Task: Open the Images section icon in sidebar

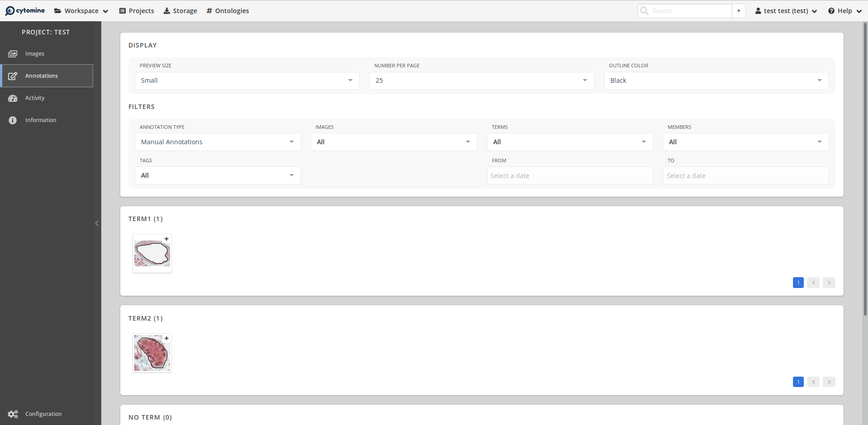Action: (x=13, y=54)
